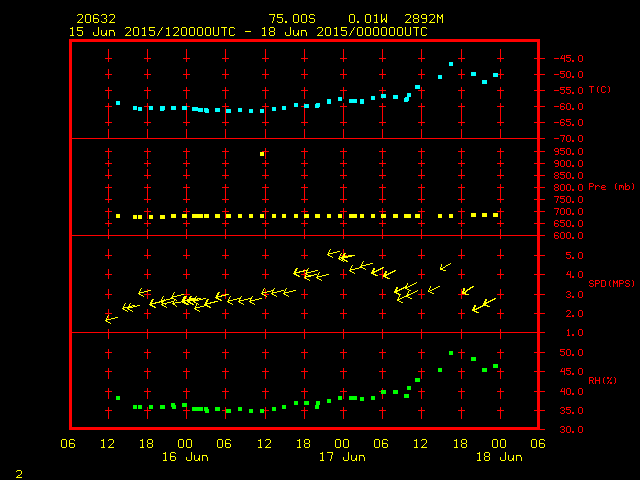The height and width of the screenshot is (480, 640).
Task: Click the Pre (mb) pressure axis label
Action: [x=611, y=187]
